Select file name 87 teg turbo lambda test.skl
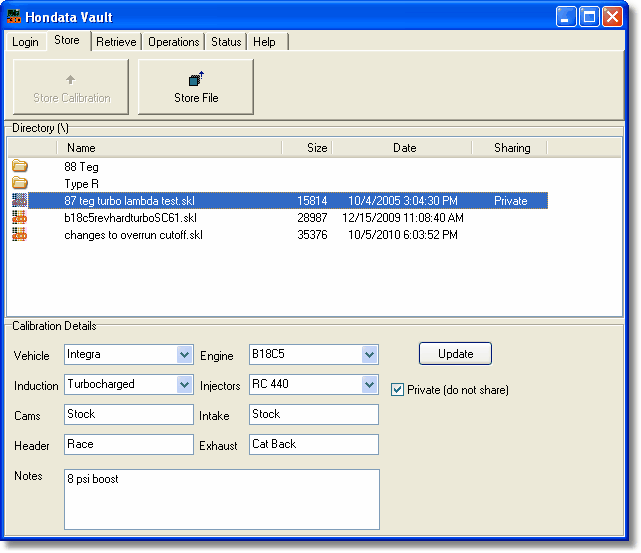Viewport: 641px width, 553px height. pos(129,201)
